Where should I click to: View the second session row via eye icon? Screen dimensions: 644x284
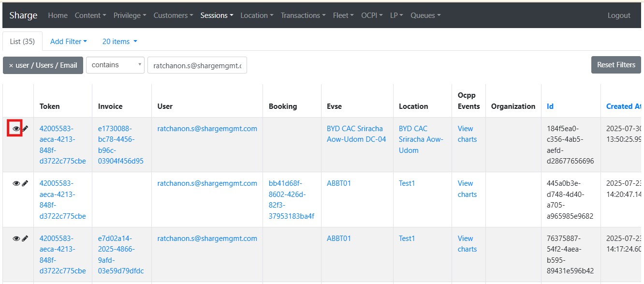pyautogui.click(x=16, y=183)
